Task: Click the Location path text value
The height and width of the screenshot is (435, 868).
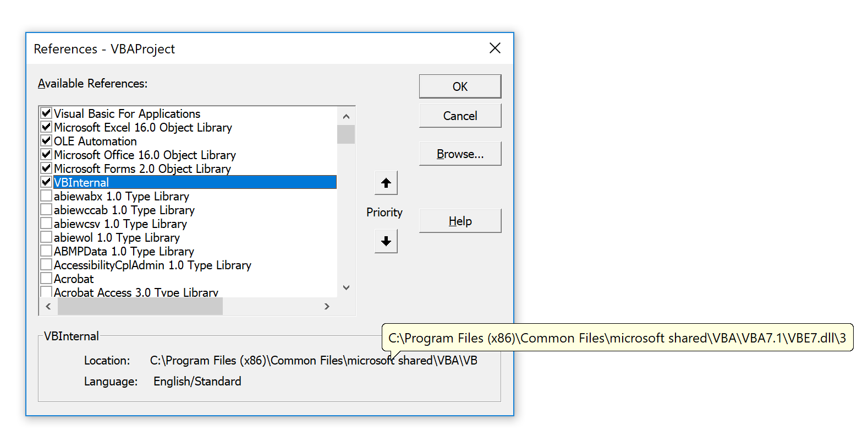Action: point(314,360)
